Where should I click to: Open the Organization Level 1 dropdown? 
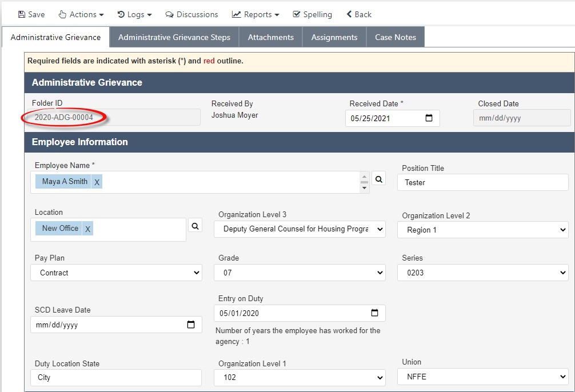coord(300,377)
